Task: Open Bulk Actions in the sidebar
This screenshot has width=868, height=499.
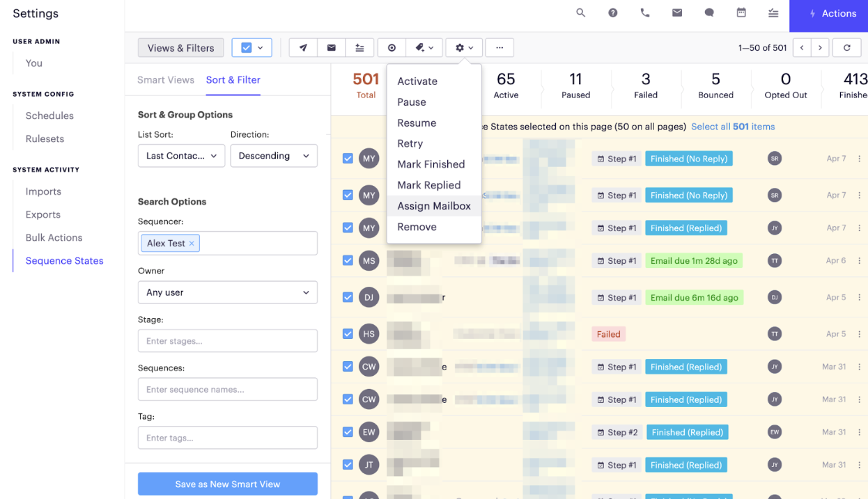Action: point(54,237)
